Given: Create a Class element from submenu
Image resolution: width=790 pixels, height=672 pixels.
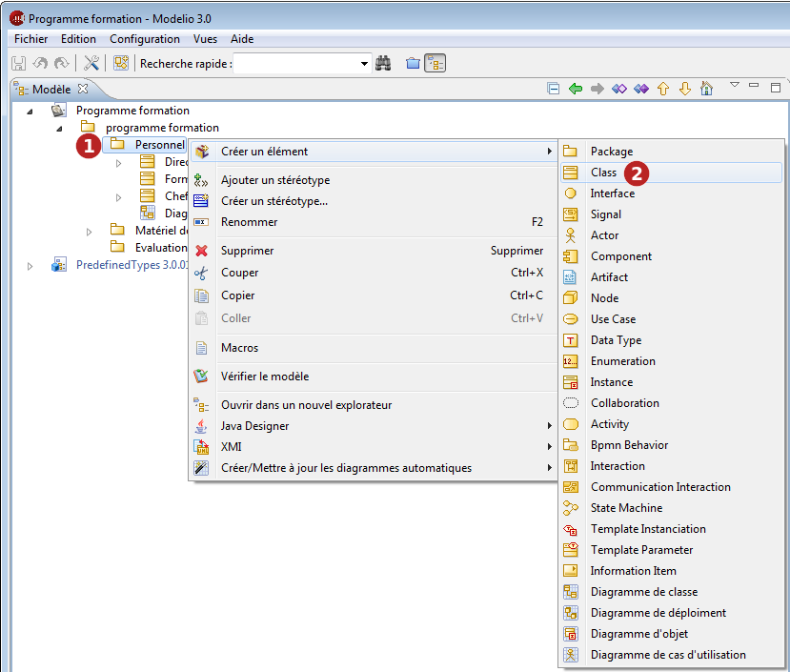Looking at the screenshot, I should pyautogui.click(x=671, y=173).
